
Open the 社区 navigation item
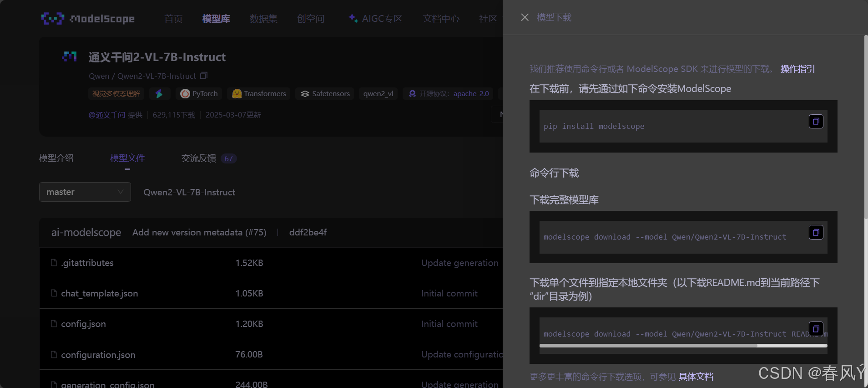point(488,19)
